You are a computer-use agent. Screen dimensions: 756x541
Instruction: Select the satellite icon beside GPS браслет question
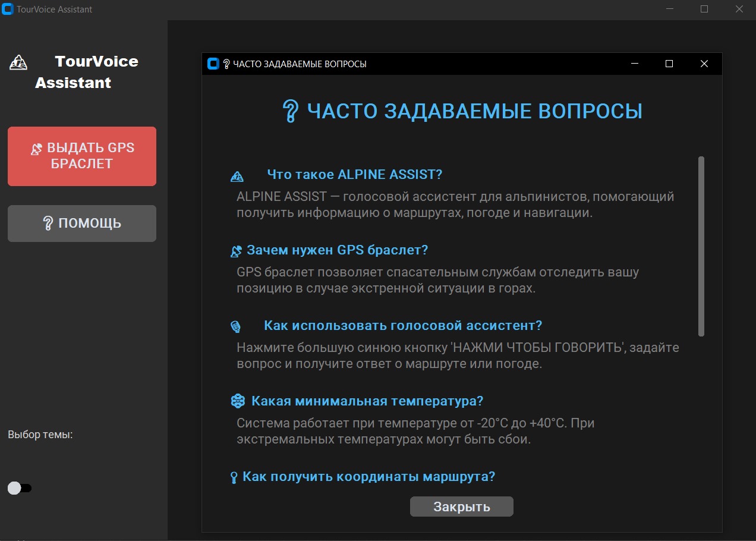pos(236,251)
